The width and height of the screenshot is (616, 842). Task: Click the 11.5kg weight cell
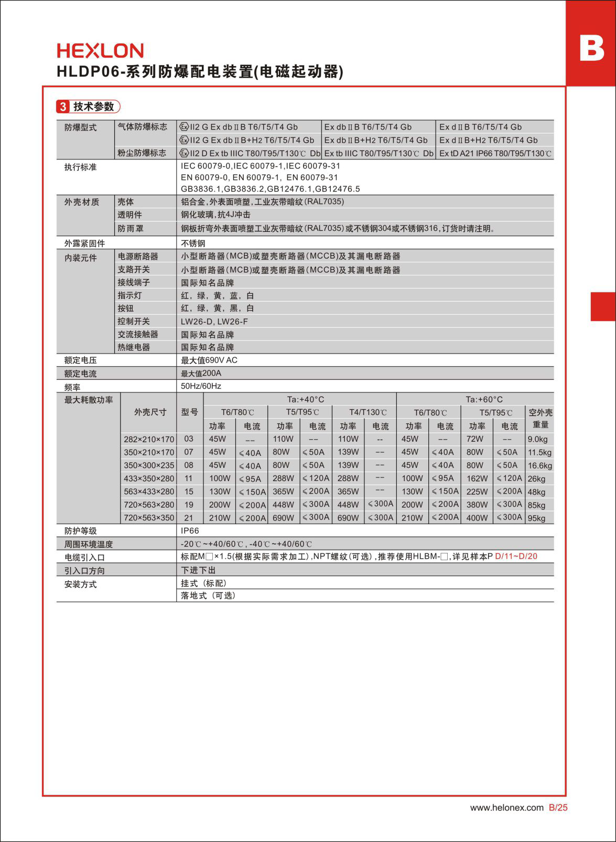[x=539, y=453]
